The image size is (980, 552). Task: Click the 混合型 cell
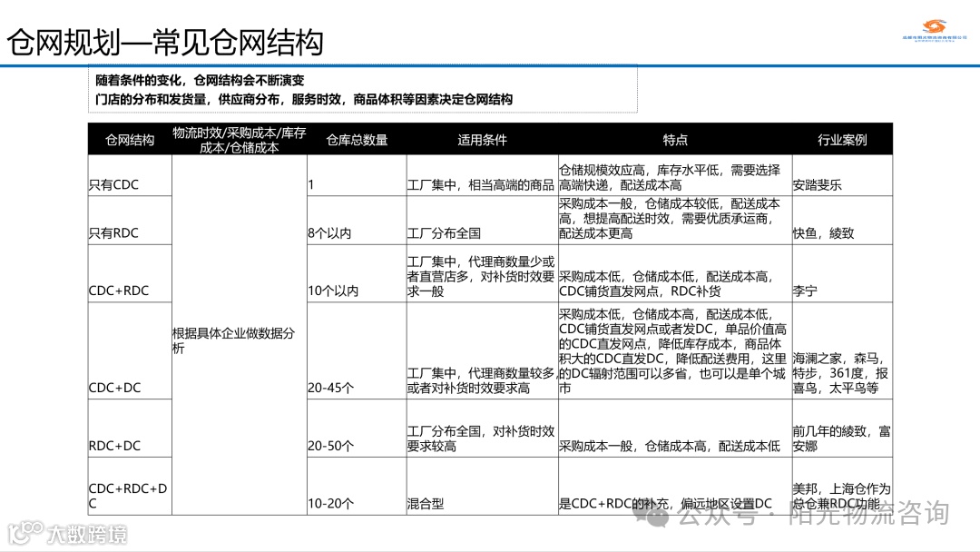pyautogui.click(x=482, y=486)
